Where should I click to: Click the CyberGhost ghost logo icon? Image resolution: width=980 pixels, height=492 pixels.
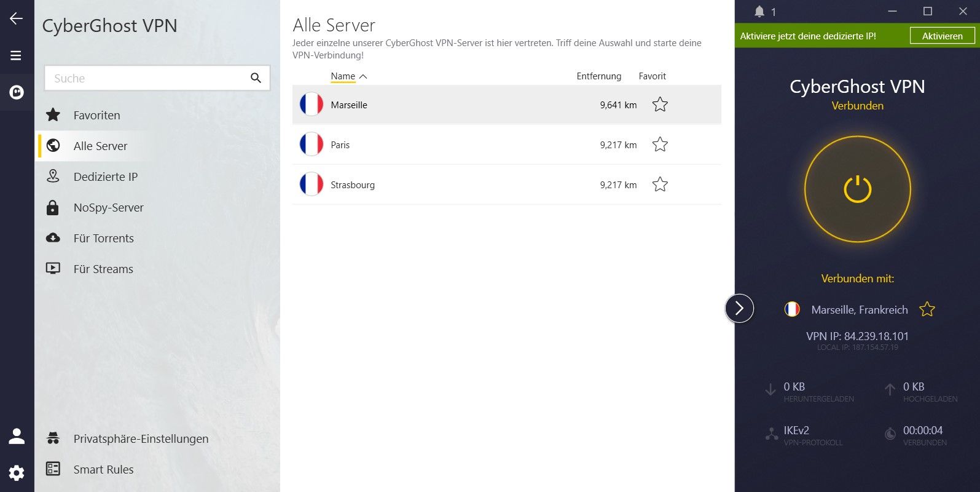[x=17, y=92]
